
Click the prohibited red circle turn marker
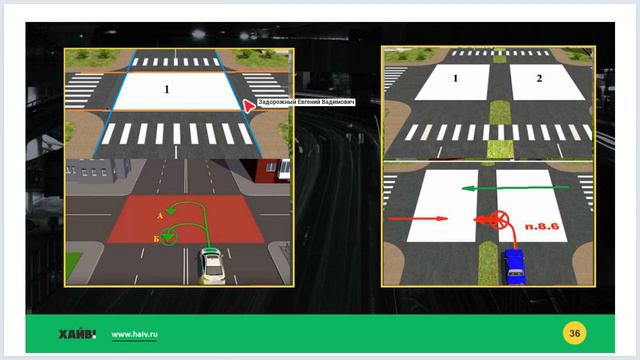coord(500,220)
